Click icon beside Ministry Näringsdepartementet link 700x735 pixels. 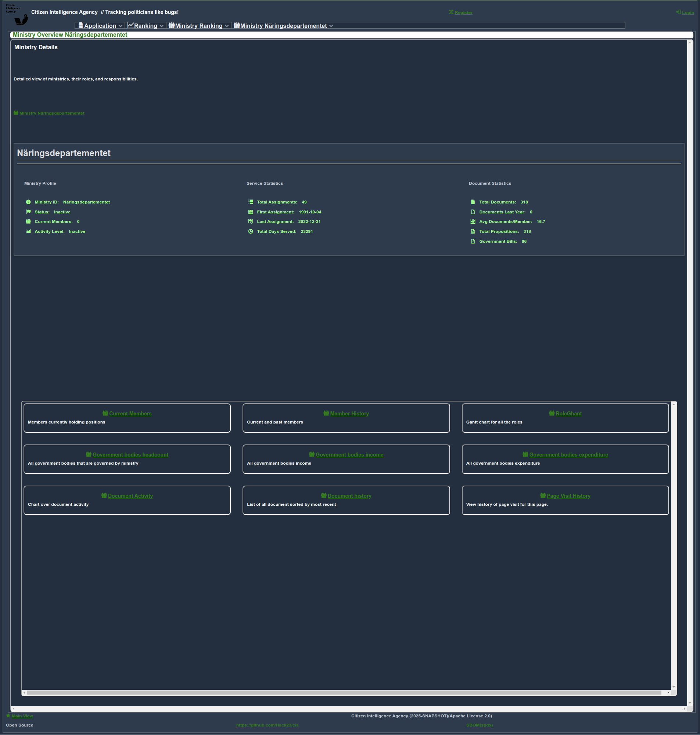coord(16,113)
